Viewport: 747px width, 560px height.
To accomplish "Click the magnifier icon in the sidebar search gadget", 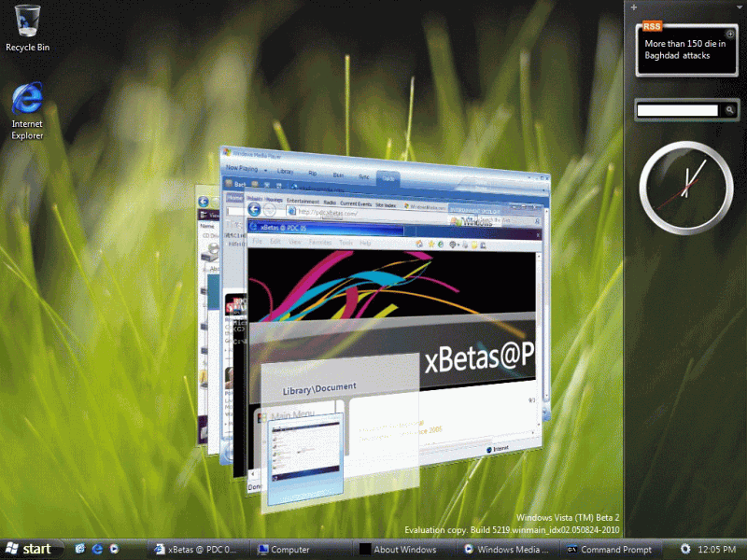I will pyautogui.click(x=729, y=110).
